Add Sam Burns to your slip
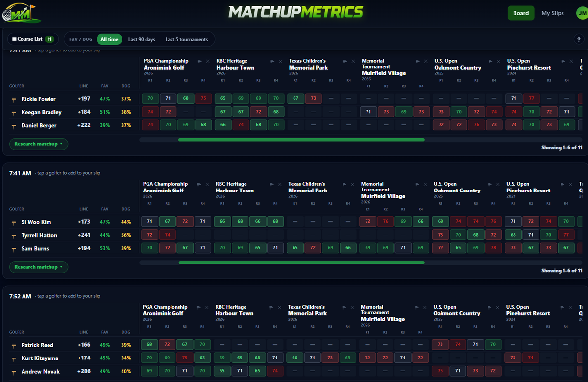This screenshot has height=382, width=588. click(35, 249)
